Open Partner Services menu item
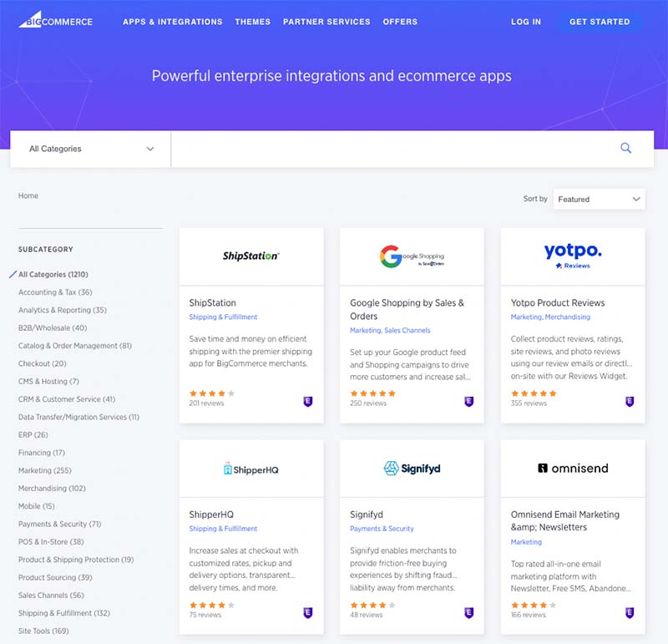Screen dimensions: 668x644 [326, 22]
